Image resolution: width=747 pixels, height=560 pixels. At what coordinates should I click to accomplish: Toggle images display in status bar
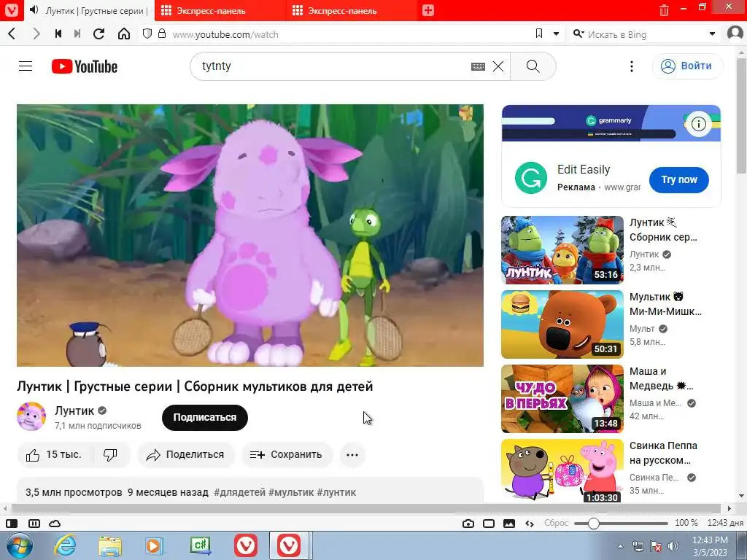(508, 524)
